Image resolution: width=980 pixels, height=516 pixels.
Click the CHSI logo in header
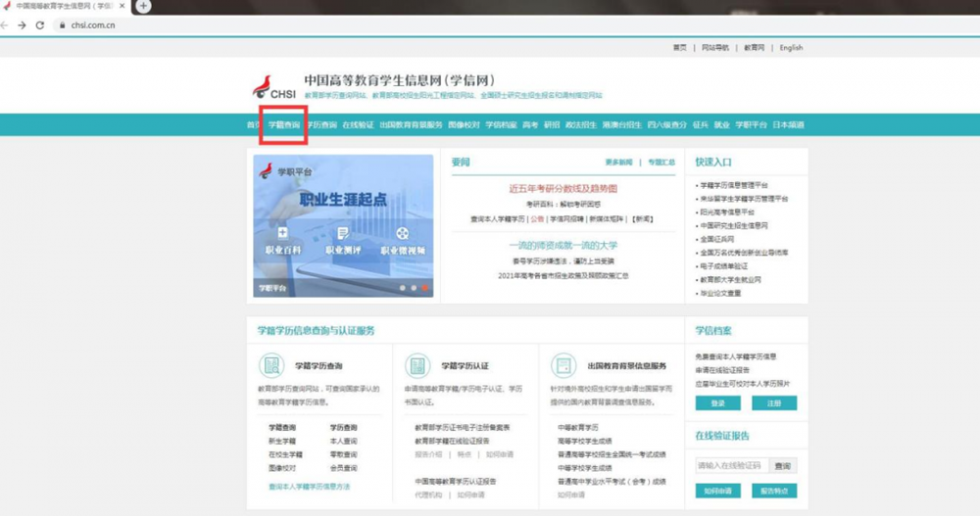[274, 87]
